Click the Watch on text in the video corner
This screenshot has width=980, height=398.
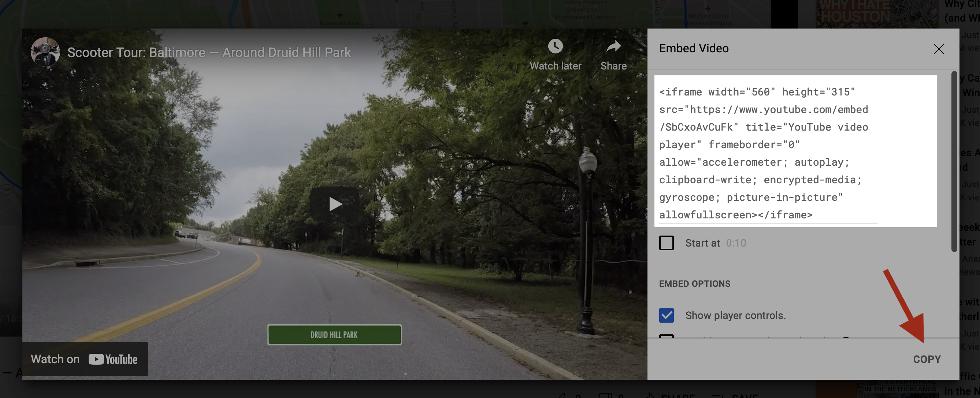[55, 359]
